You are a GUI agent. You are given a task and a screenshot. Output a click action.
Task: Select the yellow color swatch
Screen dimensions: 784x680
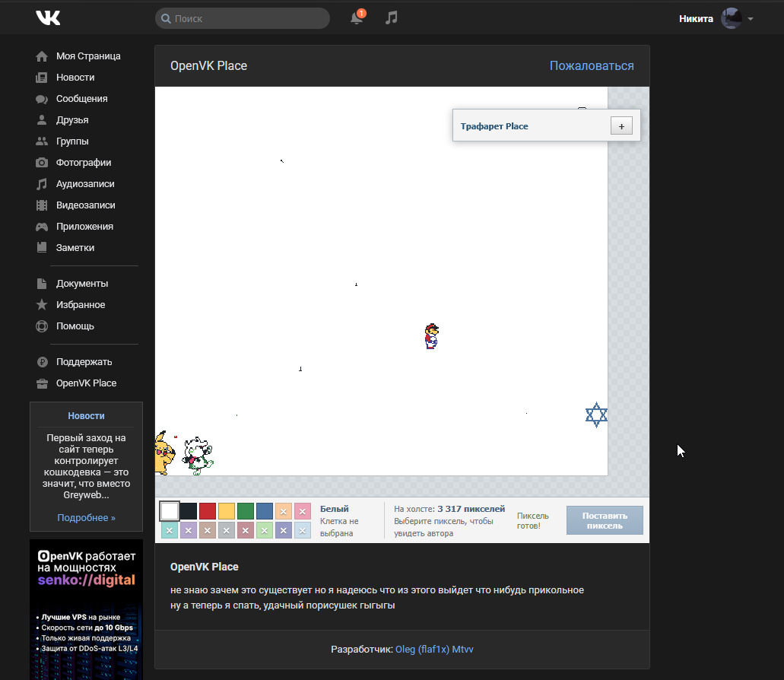[x=227, y=511]
